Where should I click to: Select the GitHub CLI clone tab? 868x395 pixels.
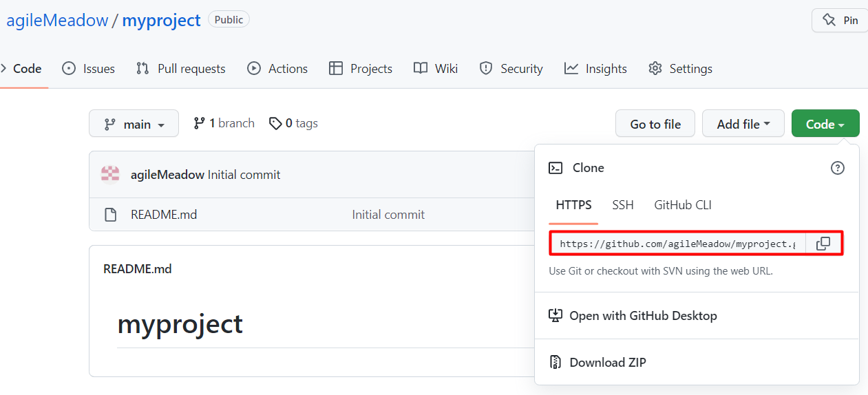coord(683,205)
